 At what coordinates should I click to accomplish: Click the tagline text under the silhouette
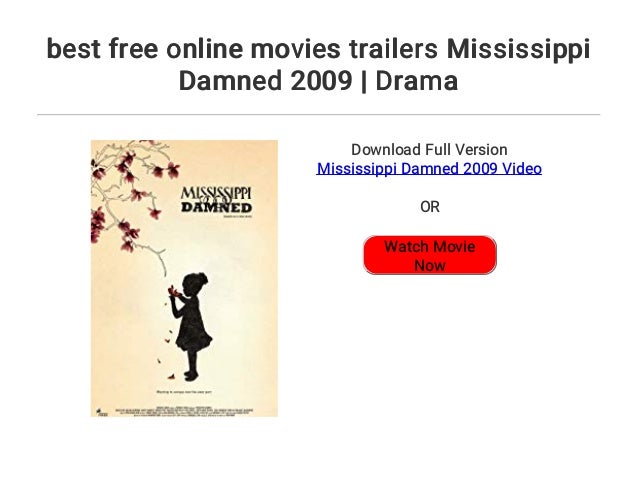point(184,392)
